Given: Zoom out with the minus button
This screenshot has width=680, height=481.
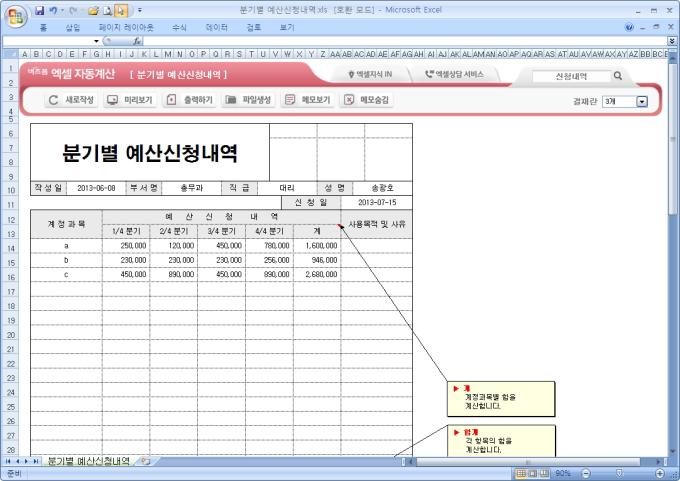Looking at the screenshot, I should click(585, 473).
